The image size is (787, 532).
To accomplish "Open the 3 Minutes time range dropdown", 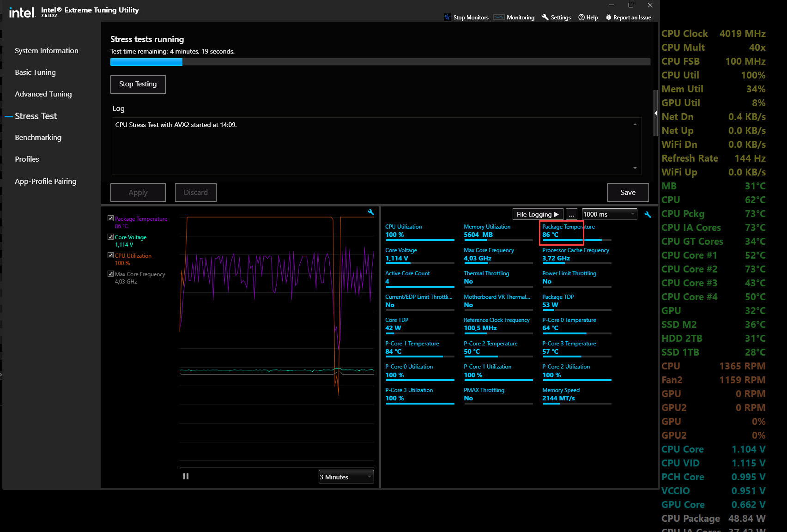I will click(346, 477).
